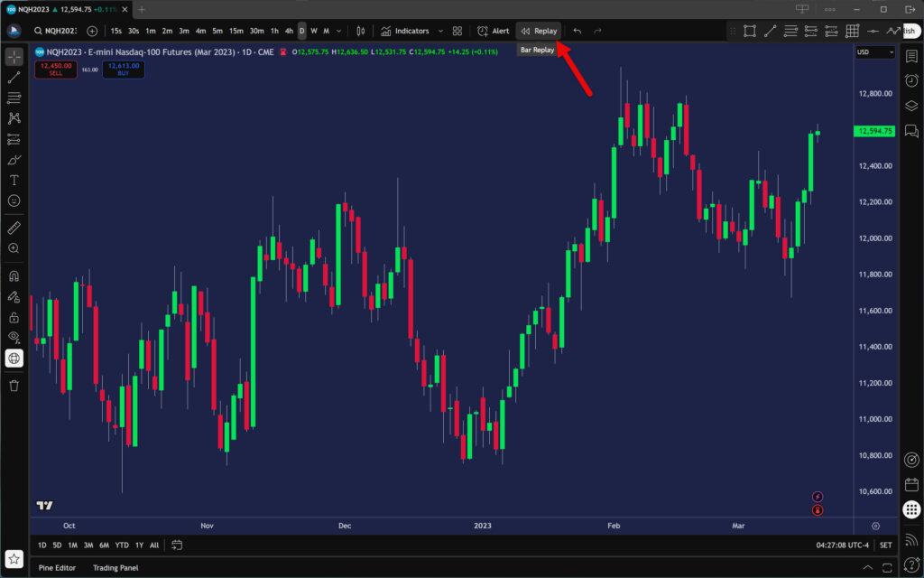Open the candlestick chart style picker
Viewport: 924px width, 578px height.
pos(360,31)
